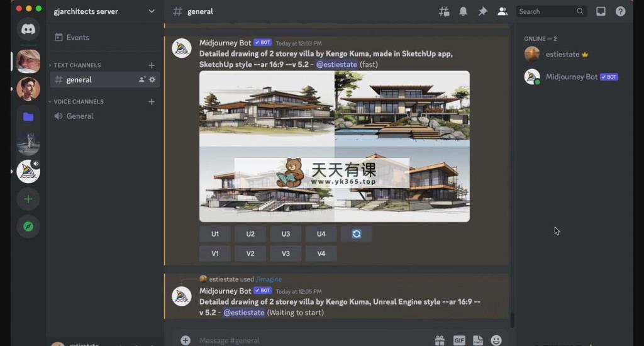Click V1 variation button
Viewport: 644px width, 346px height.
[x=215, y=254]
